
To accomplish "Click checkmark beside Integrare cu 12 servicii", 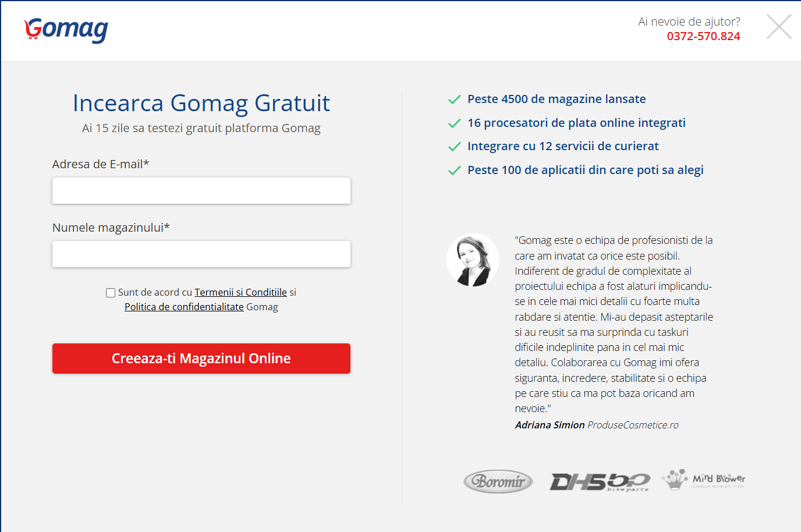I will (x=455, y=147).
